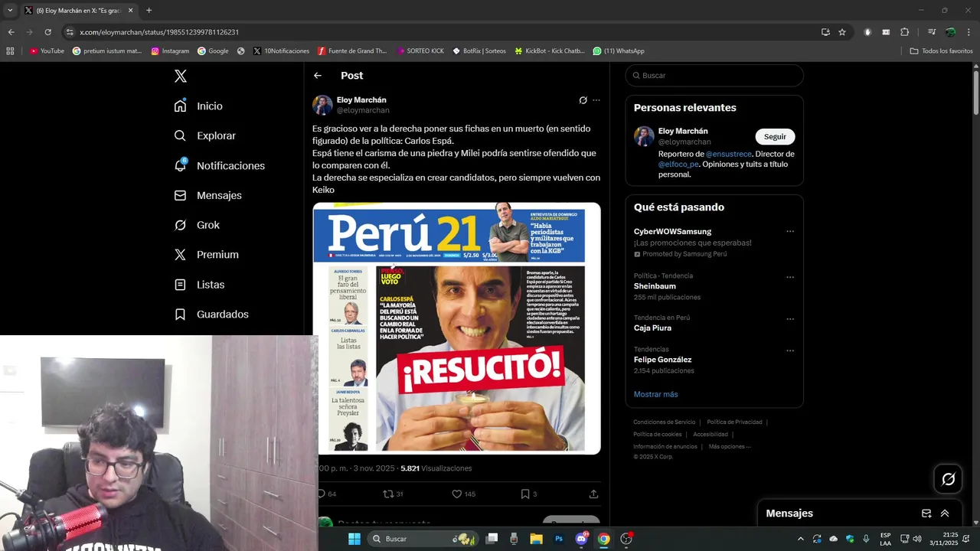The image size is (980, 551).
Task: Click the X search field Buscar
Action: 714,75
